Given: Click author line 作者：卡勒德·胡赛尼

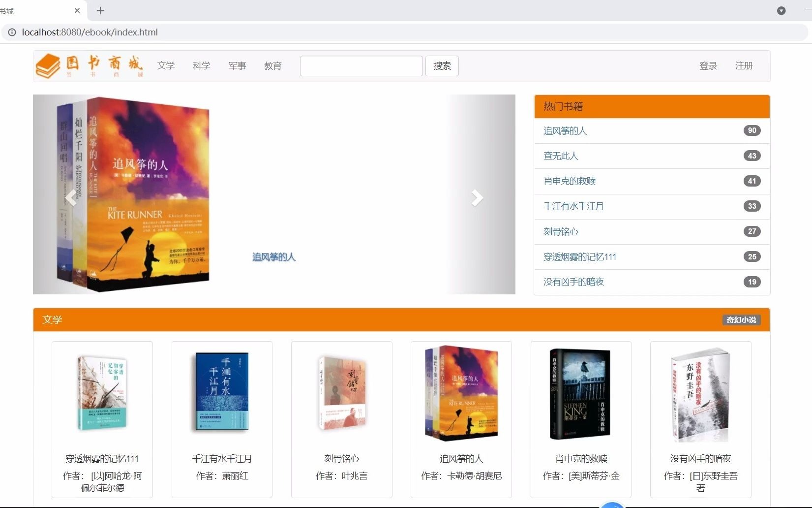Looking at the screenshot, I should click(x=461, y=476).
